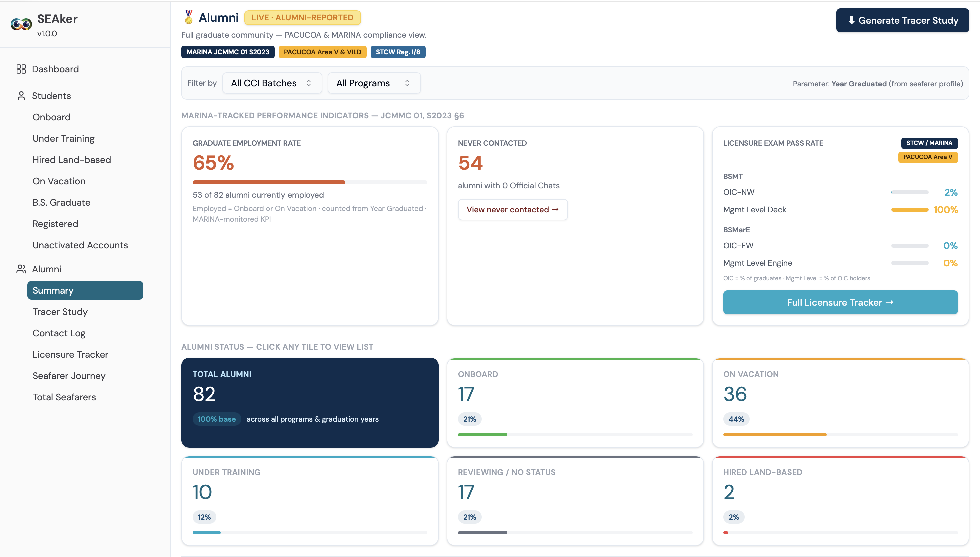The width and height of the screenshot is (980, 557).
Task: Open the Unactivated Accounts page
Action: point(80,245)
